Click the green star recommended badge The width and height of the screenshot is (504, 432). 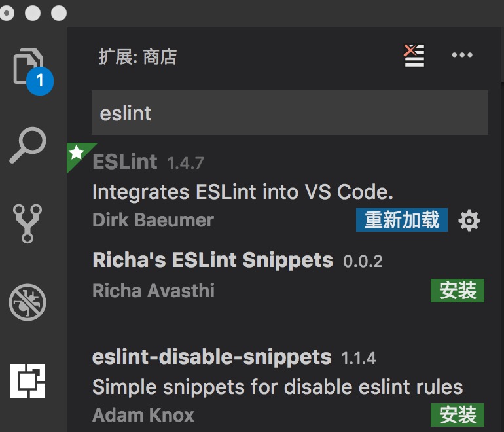pyautogui.click(x=77, y=153)
